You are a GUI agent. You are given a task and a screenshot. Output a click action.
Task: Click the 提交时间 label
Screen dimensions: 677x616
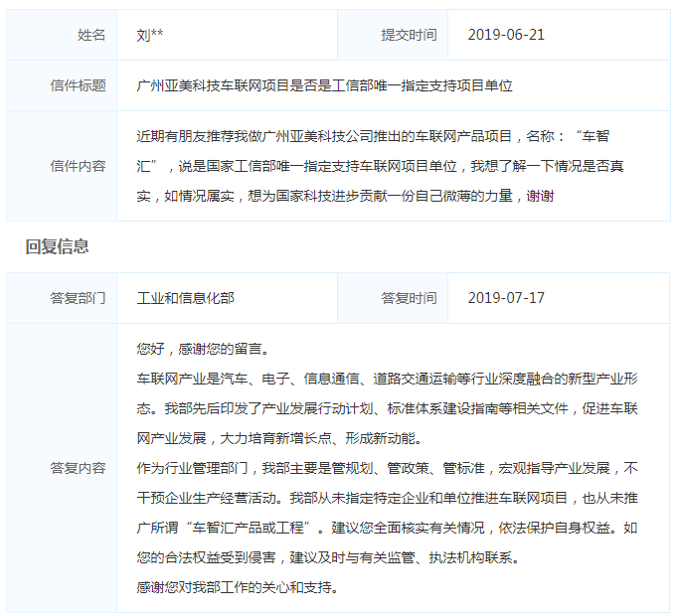[409, 35]
